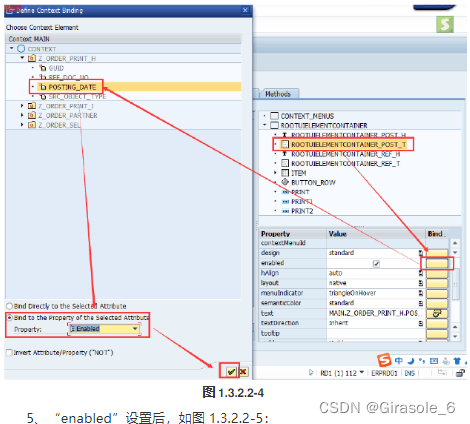Click the Sogou input method S icon
Viewport: 470px width, 424px height.
pos(384,360)
